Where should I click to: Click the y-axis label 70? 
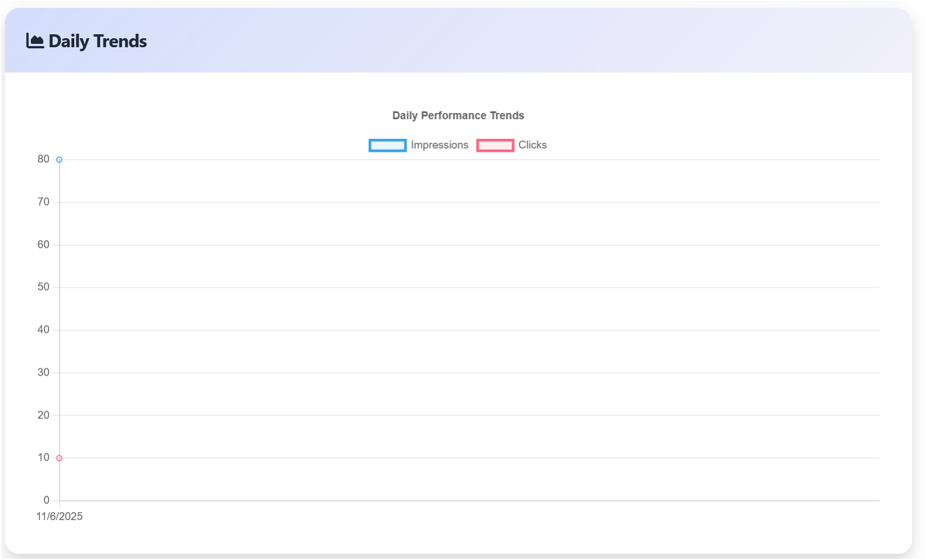[x=43, y=202]
